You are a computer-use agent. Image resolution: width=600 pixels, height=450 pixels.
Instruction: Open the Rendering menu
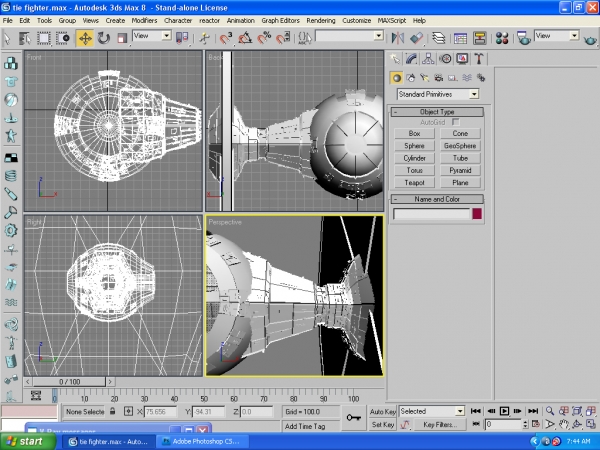[321, 21]
